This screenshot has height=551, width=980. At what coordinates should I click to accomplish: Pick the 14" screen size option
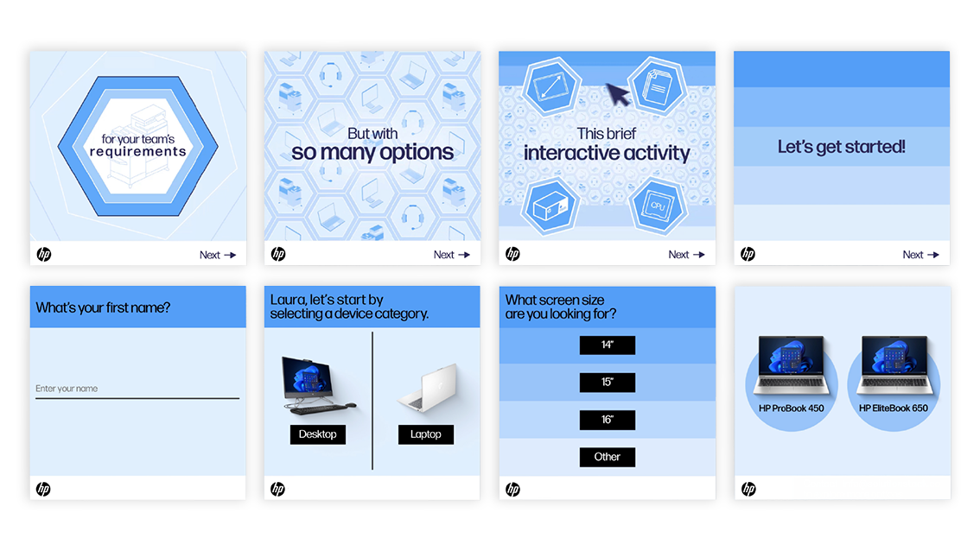607,345
